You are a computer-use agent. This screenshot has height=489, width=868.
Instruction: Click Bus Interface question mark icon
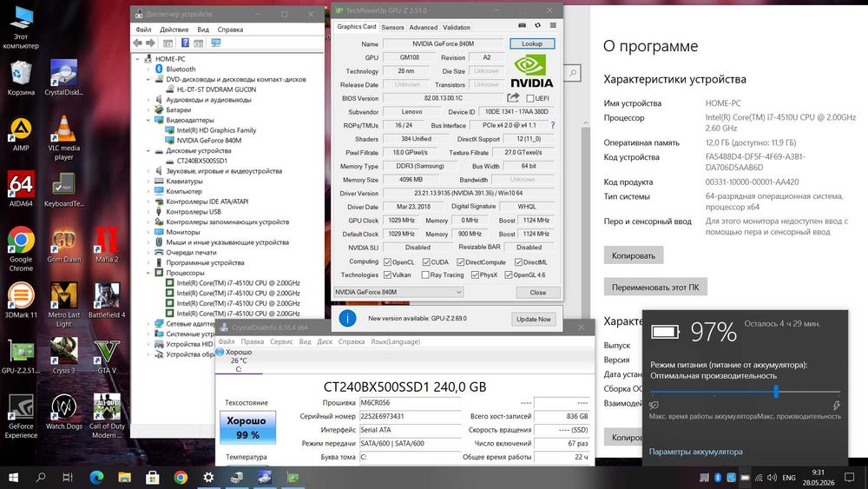pyautogui.click(x=552, y=125)
